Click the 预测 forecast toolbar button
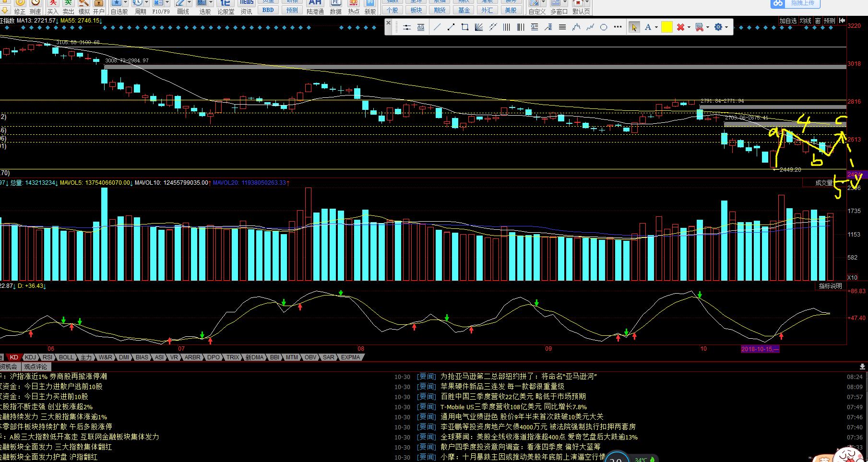The width and height of the screenshot is (868, 462). pyautogui.click(x=292, y=10)
